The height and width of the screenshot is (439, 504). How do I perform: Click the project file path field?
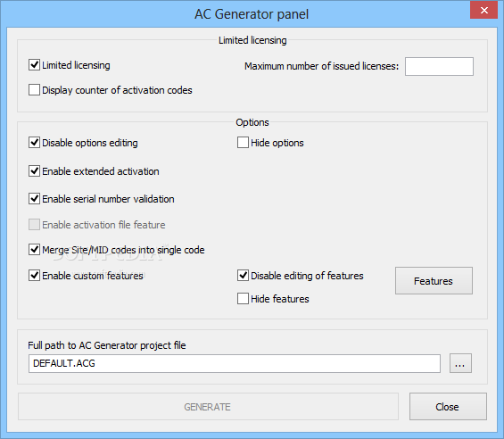(x=235, y=364)
